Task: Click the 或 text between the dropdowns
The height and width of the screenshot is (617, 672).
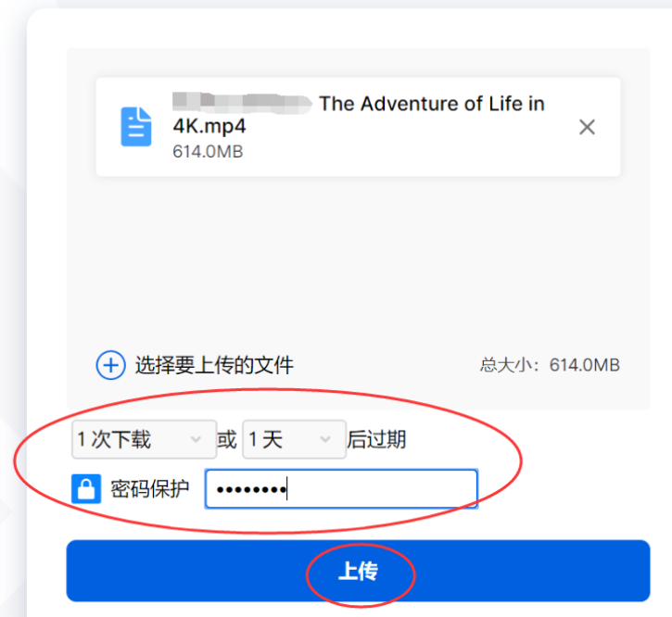Action: click(x=227, y=440)
